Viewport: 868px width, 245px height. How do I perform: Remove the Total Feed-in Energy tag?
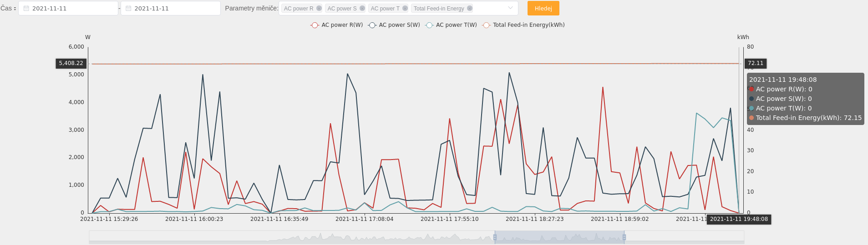click(x=470, y=8)
